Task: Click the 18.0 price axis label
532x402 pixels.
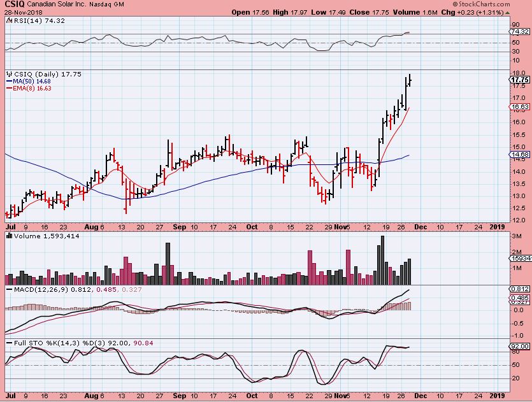Action: click(x=518, y=73)
